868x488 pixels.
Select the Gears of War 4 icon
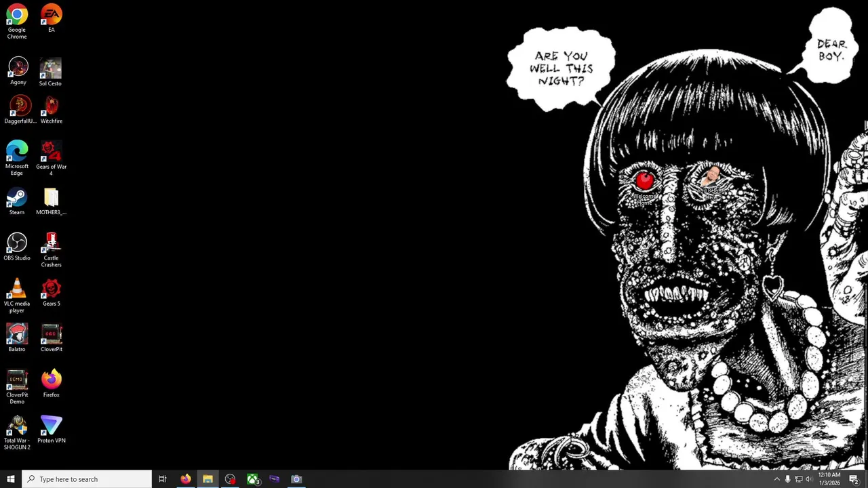(x=51, y=159)
